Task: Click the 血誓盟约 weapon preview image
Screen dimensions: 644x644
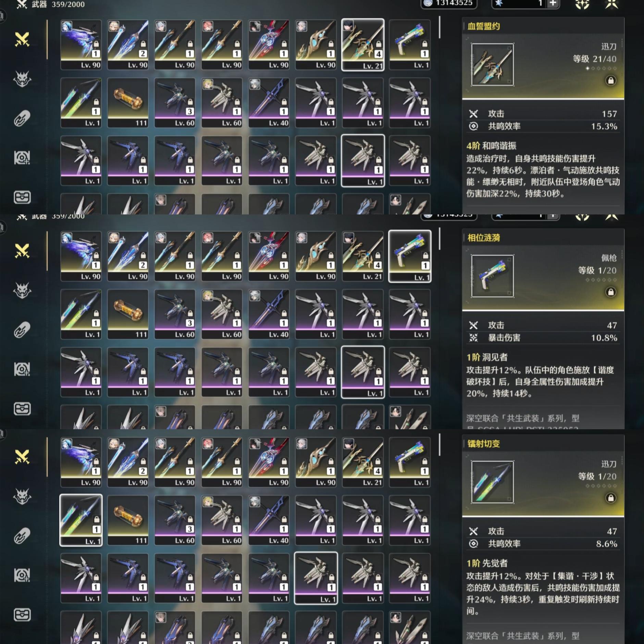Action: click(x=492, y=64)
